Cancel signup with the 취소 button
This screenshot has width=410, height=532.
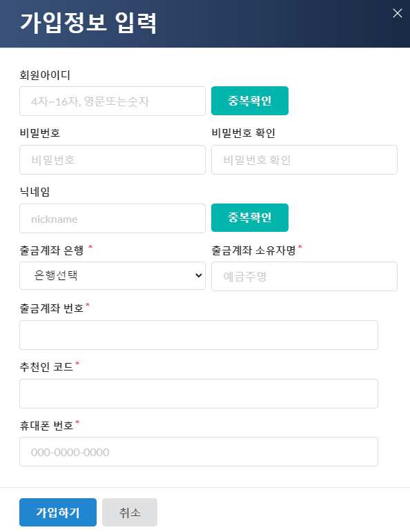[130, 512]
